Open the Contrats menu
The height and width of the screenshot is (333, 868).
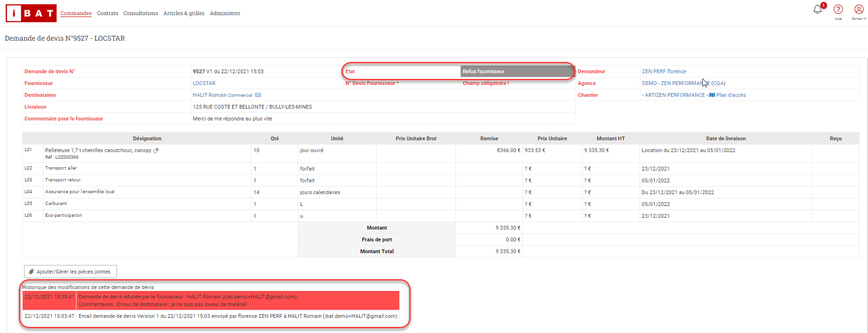(108, 13)
